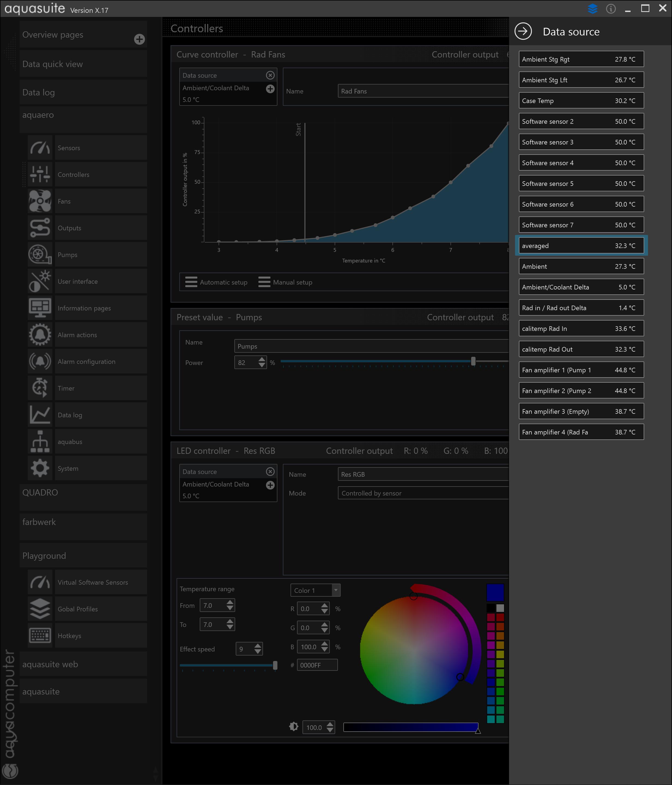Open the Alarm actions bell icon
672x785 pixels.
click(40, 334)
